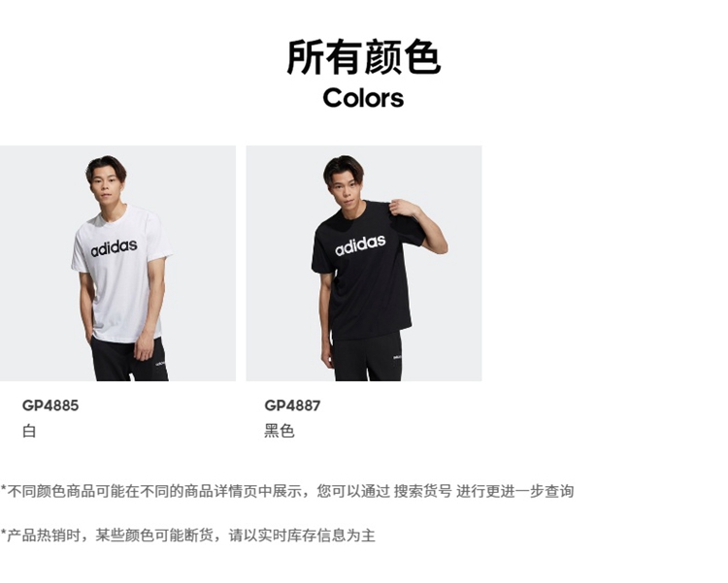Click the model's face in white shirt photo
The width and height of the screenshot is (728, 583).
107,180
